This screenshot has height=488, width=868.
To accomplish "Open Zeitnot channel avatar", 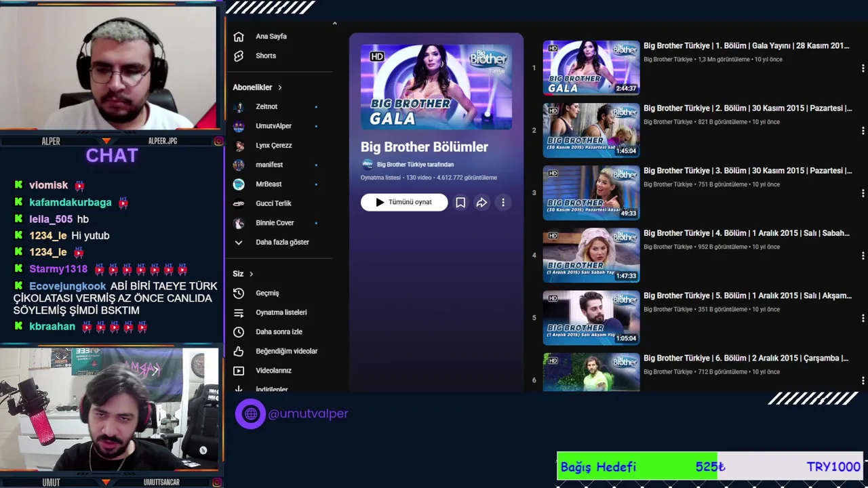I will point(239,107).
